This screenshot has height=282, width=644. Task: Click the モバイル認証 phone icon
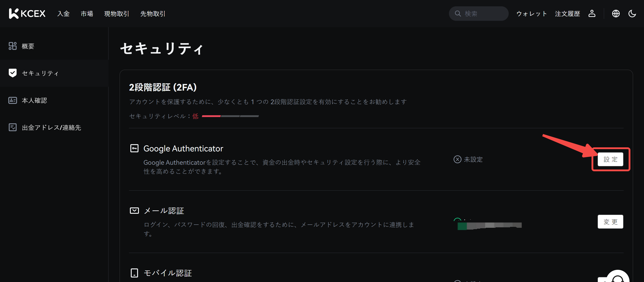pyautogui.click(x=134, y=273)
